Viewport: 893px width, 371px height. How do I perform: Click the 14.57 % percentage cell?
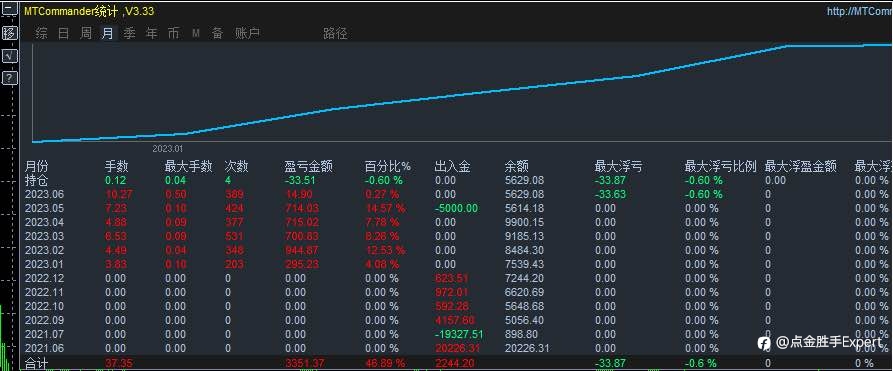(x=384, y=209)
